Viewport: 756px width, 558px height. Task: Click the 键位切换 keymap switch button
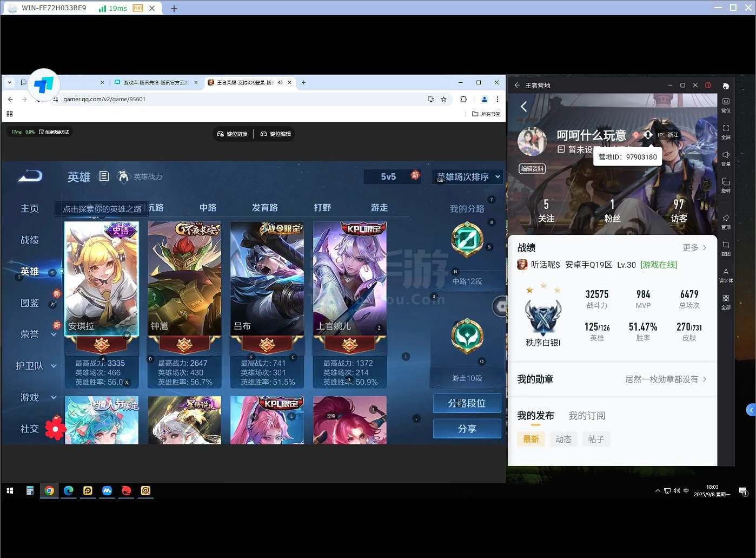pos(232,134)
